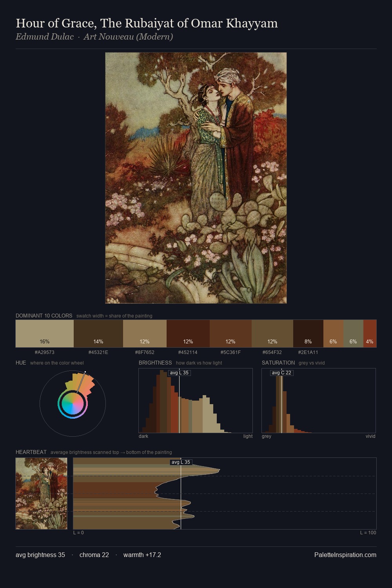The height and width of the screenshot is (588, 392).
Task: Click the hex code #5C361F text
Action: tap(230, 352)
